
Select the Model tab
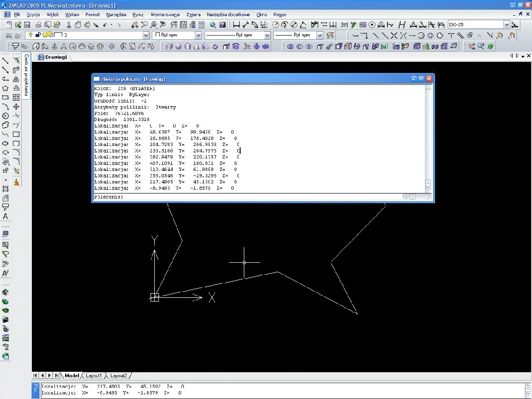point(72,375)
